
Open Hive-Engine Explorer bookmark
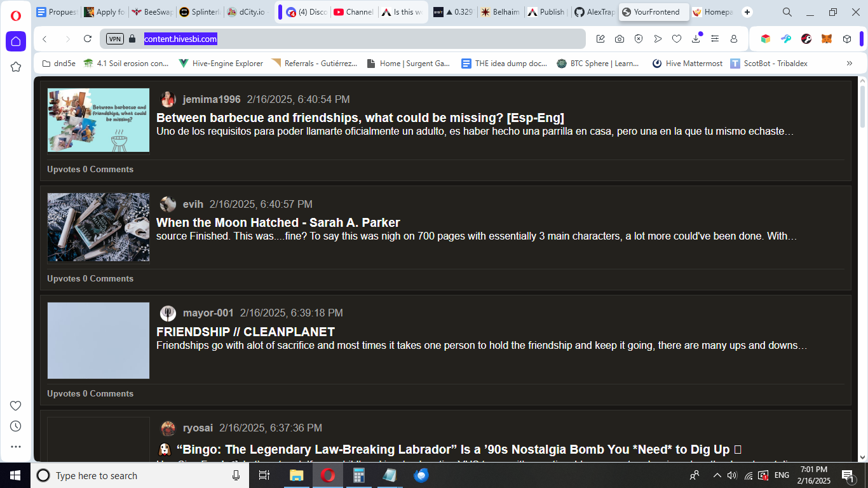click(221, 64)
